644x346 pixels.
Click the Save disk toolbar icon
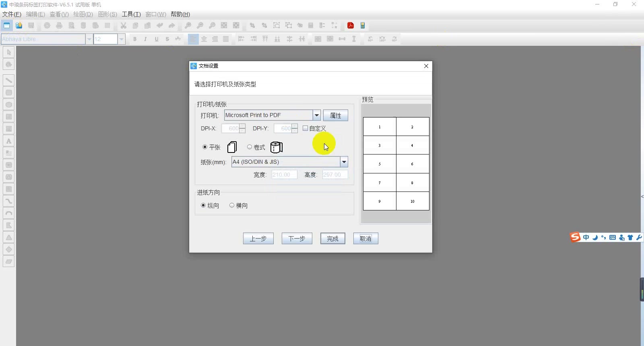pyautogui.click(x=31, y=25)
